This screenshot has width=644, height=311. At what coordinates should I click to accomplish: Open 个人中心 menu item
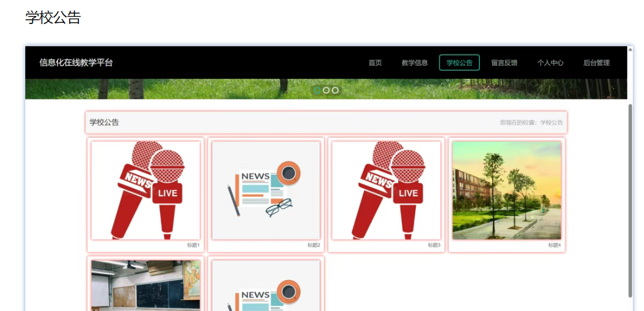[x=550, y=63]
